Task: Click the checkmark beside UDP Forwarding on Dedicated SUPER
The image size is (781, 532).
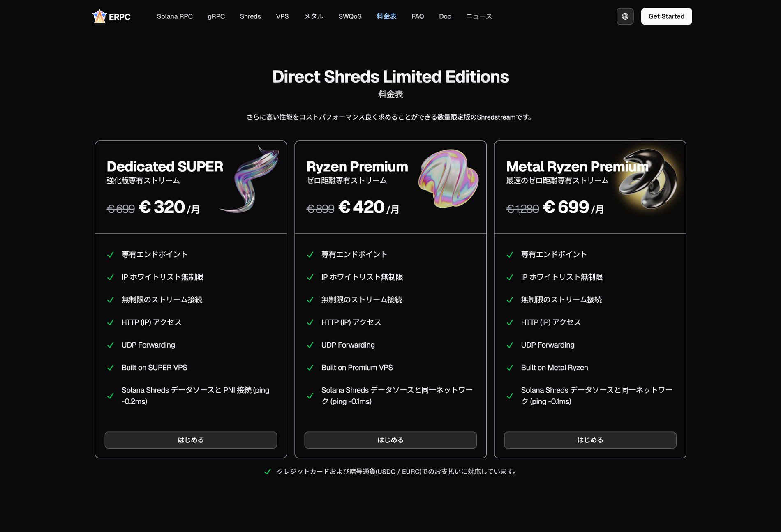Action: point(110,345)
